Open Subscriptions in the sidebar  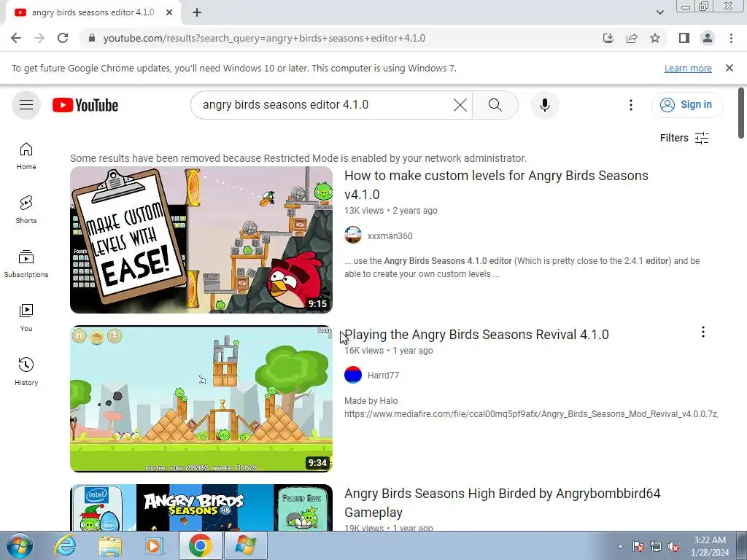coord(26,264)
